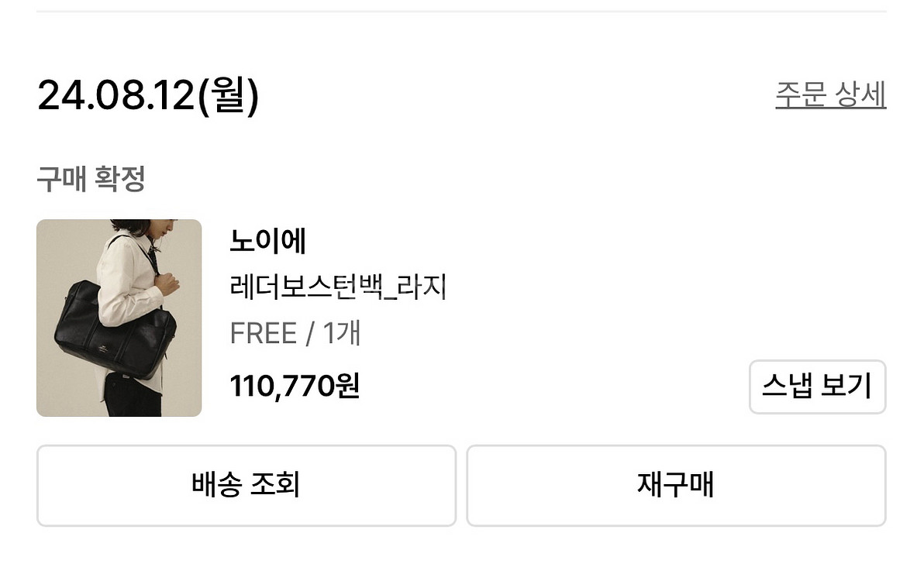The image size is (924, 581).
Task: Click the FREE / 1개 option text
Action: pos(295,333)
